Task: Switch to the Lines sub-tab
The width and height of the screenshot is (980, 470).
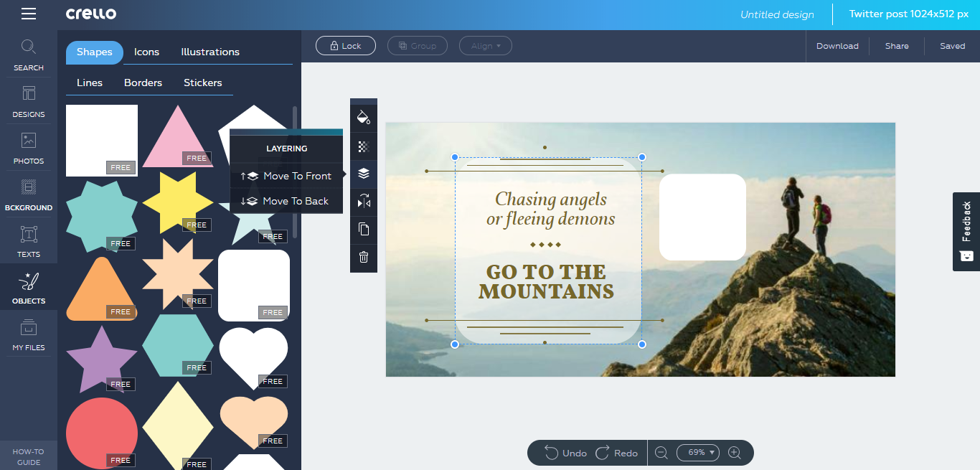Action: coord(90,83)
